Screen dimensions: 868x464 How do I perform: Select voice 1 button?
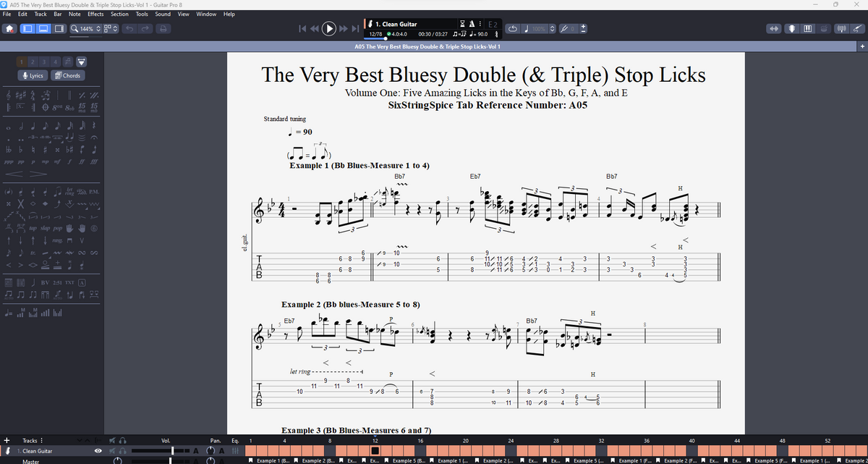point(22,62)
